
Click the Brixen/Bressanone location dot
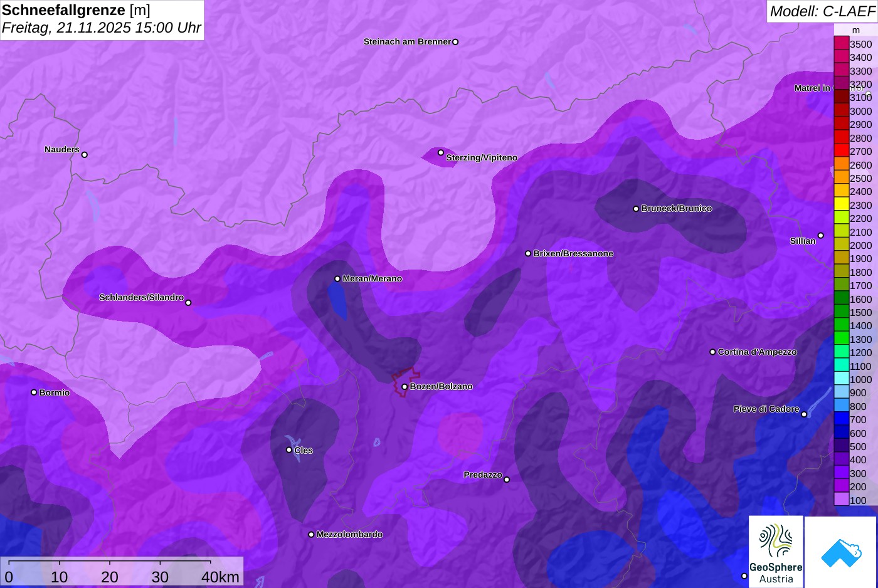[x=528, y=253]
